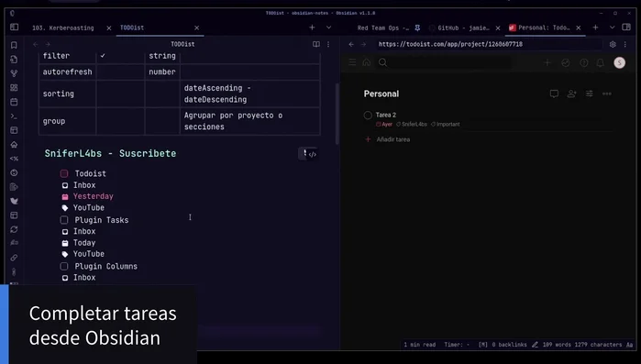The image size is (641, 364).
Task: Click the smiley face icon in the ribbon
Action: 14,172
